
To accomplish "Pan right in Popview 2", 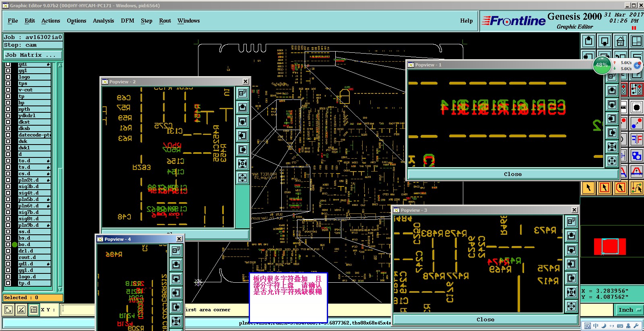I will point(242,150).
